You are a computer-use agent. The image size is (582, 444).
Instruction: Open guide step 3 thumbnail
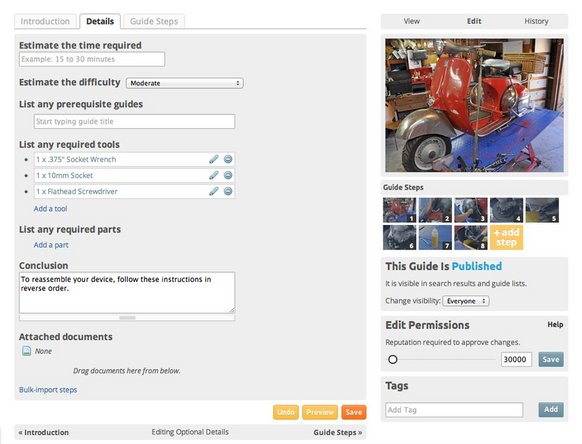pos(471,210)
